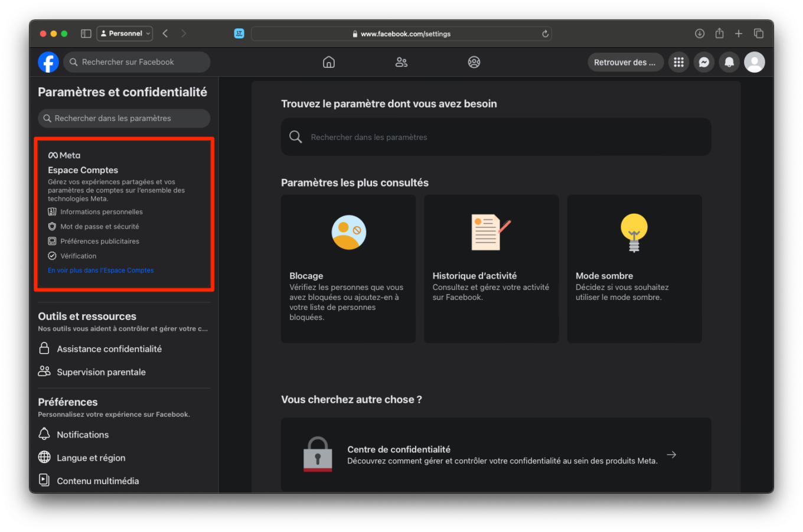
Task: Click the Facebook logo icon
Action: [48, 62]
